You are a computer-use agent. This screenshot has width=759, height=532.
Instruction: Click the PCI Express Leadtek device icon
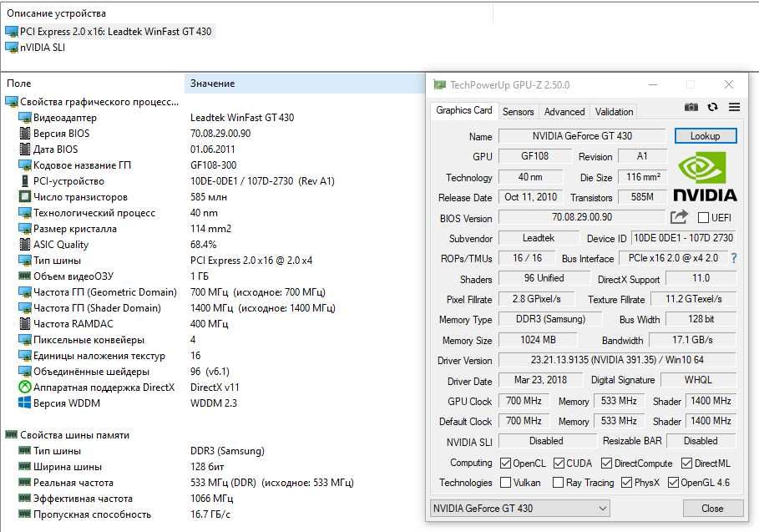(x=11, y=32)
